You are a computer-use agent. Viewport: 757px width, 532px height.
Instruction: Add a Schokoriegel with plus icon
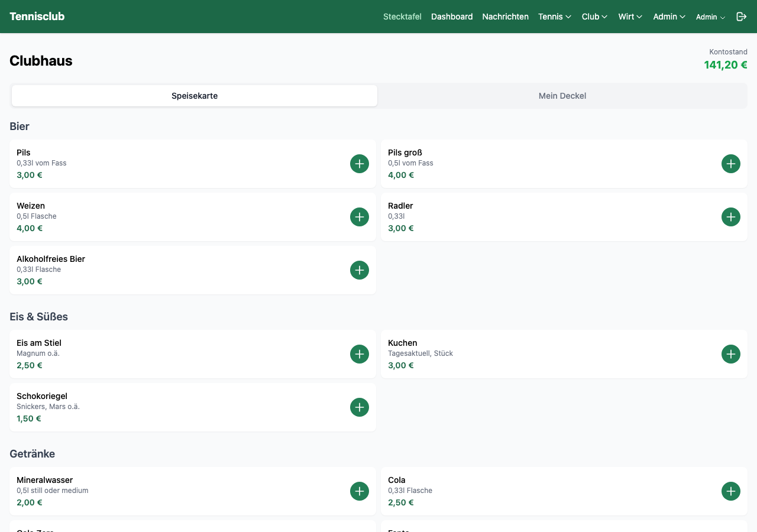coord(360,407)
